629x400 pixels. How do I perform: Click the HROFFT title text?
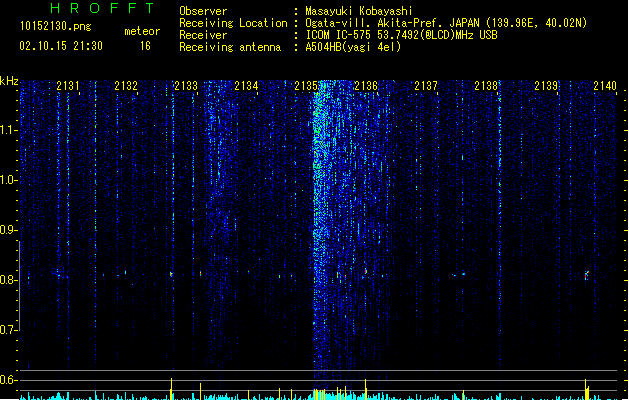103,8
